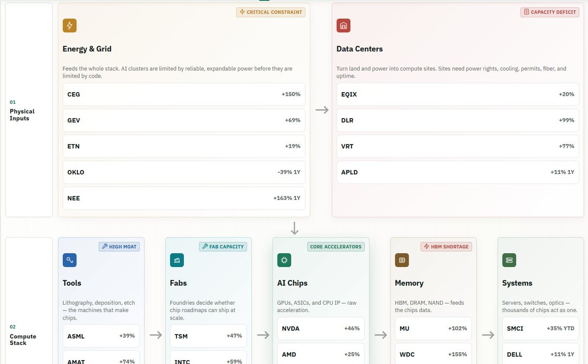This screenshot has height=364, width=588.
Task: Select the Critical Constraint badge
Action: pyautogui.click(x=271, y=12)
